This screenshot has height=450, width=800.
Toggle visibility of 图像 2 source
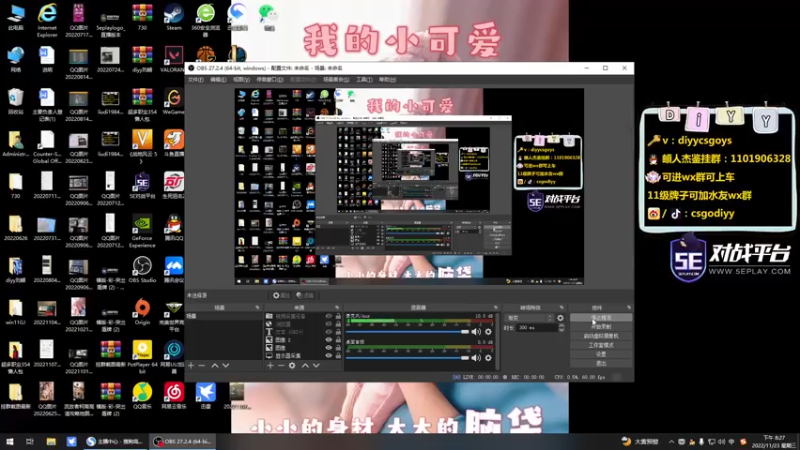click(x=329, y=340)
